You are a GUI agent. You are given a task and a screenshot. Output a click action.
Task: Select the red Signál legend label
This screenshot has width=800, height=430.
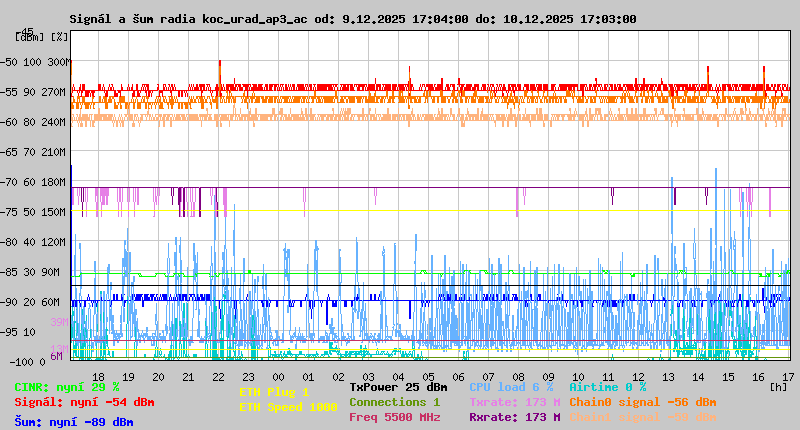(84, 402)
